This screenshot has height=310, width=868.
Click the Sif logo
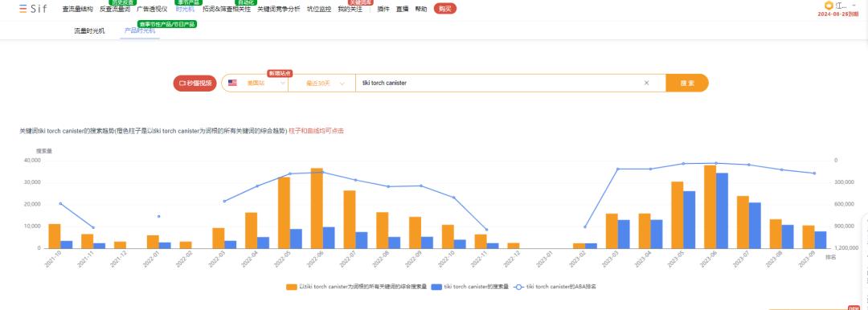click(x=39, y=9)
